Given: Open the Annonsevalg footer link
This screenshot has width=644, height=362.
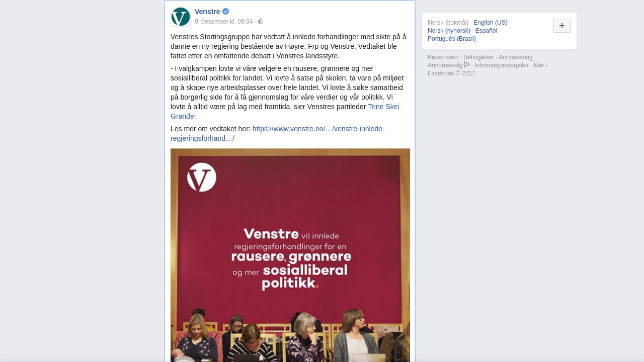Looking at the screenshot, I should tap(445, 65).
